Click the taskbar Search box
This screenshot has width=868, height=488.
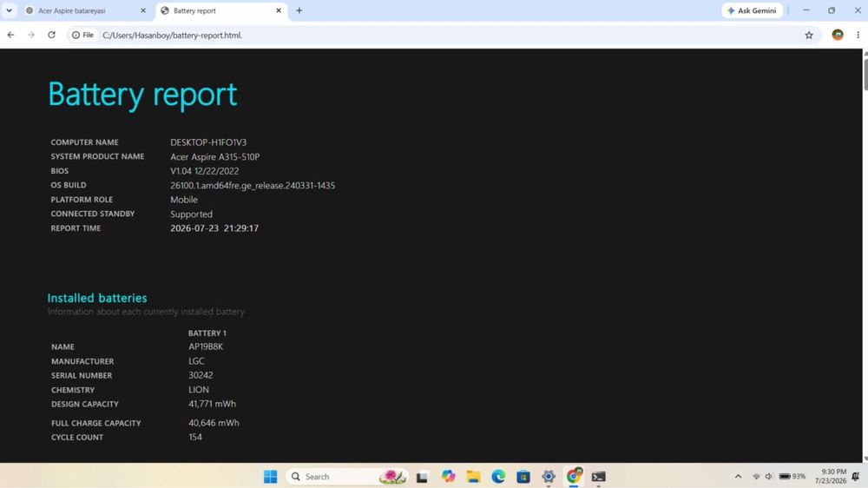tap(346, 477)
